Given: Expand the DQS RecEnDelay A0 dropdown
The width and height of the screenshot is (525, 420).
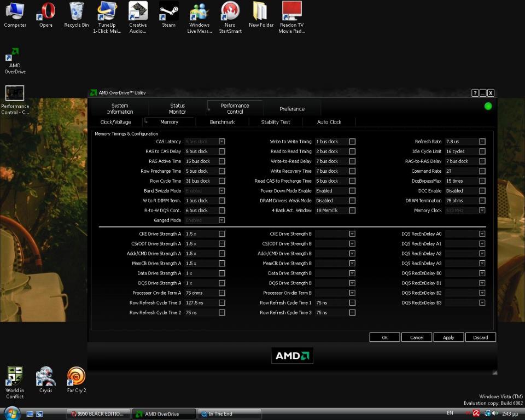Looking at the screenshot, I should 482,234.
